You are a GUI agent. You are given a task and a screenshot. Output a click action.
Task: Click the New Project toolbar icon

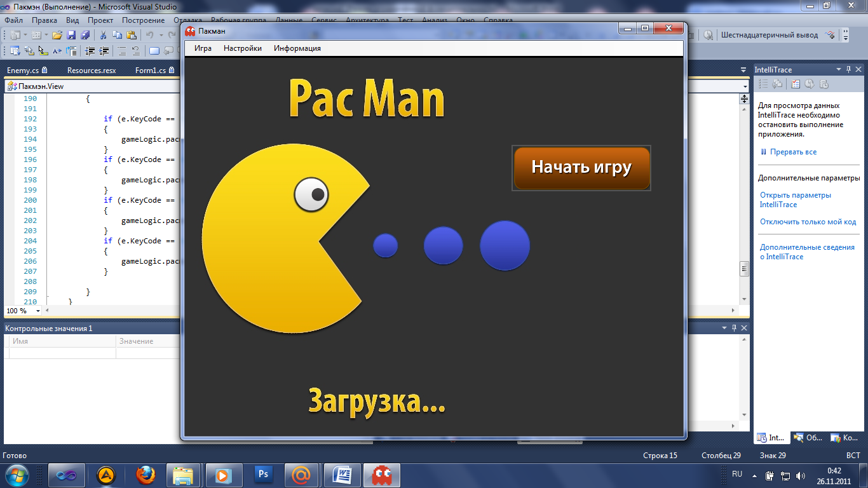15,35
